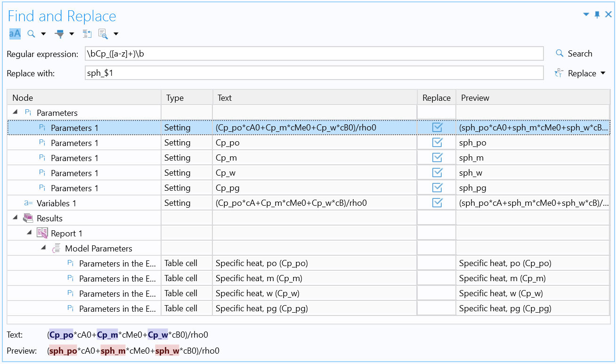Viewport: 616px width, 364px height.
Task: Toggle the case sensitive 'aA' option
Action: click(15, 33)
